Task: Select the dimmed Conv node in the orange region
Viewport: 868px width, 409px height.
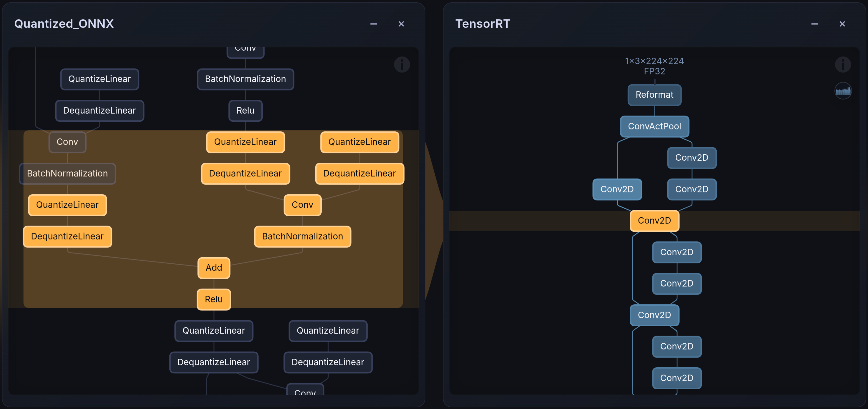Action: tap(67, 142)
